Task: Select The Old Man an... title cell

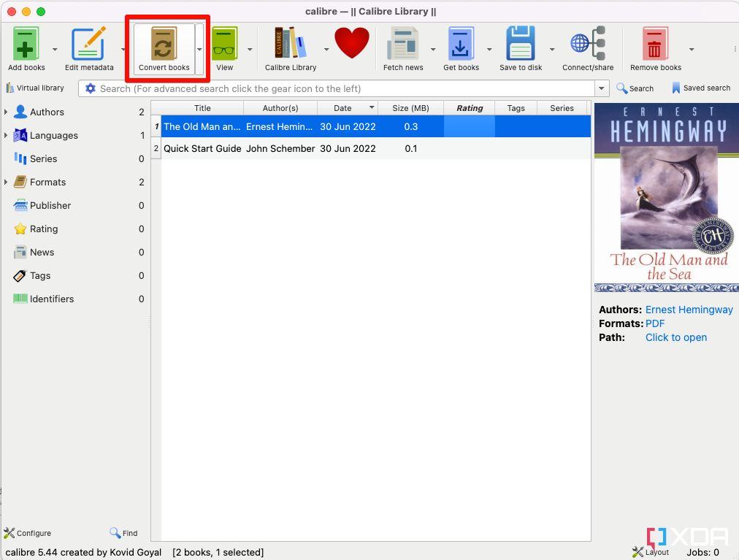Action: 202,127
